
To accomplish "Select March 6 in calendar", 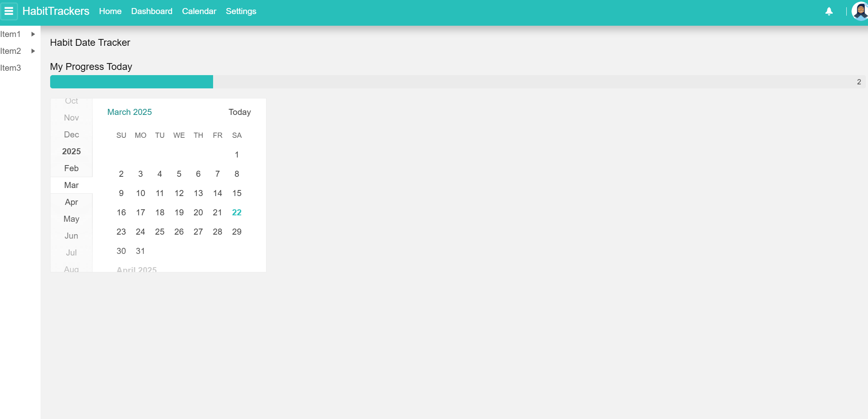I will coord(198,174).
